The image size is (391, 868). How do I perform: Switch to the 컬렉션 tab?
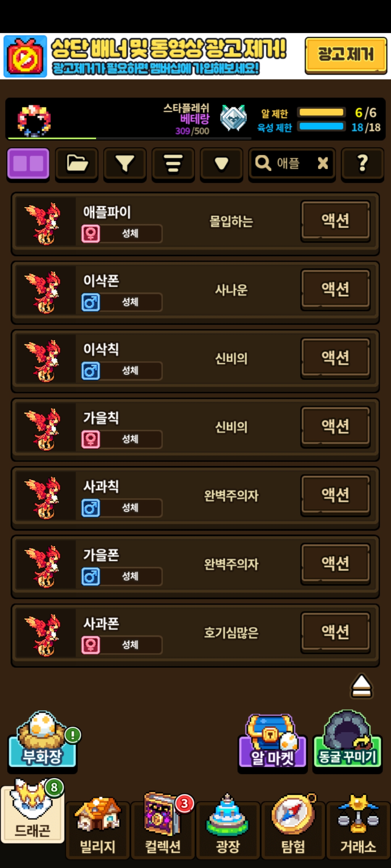(x=163, y=830)
